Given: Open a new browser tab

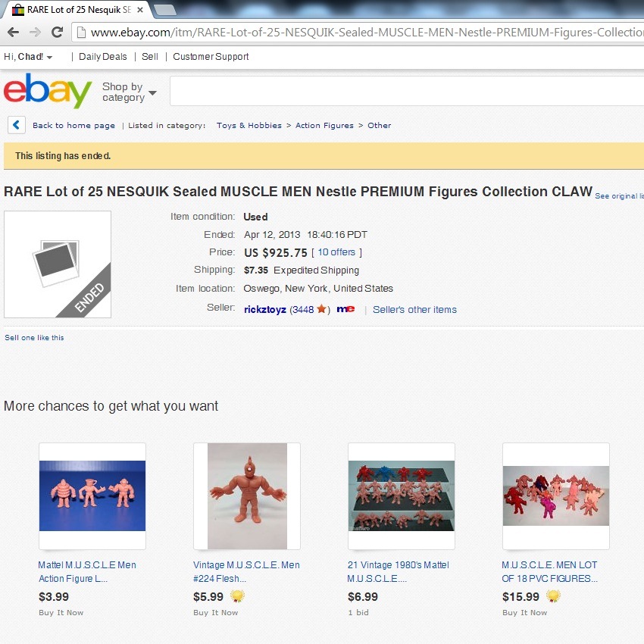Looking at the screenshot, I should 164,10.
